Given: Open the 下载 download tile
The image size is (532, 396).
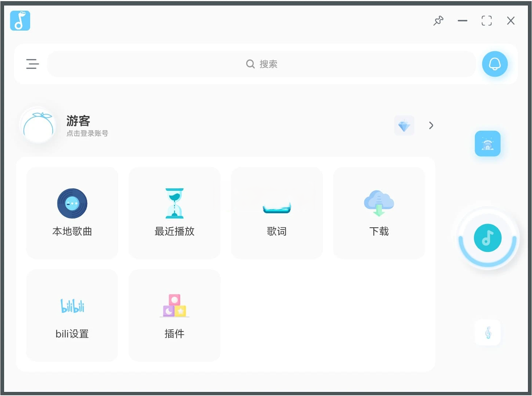Looking at the screenshot, I should [x=379, y=213].
